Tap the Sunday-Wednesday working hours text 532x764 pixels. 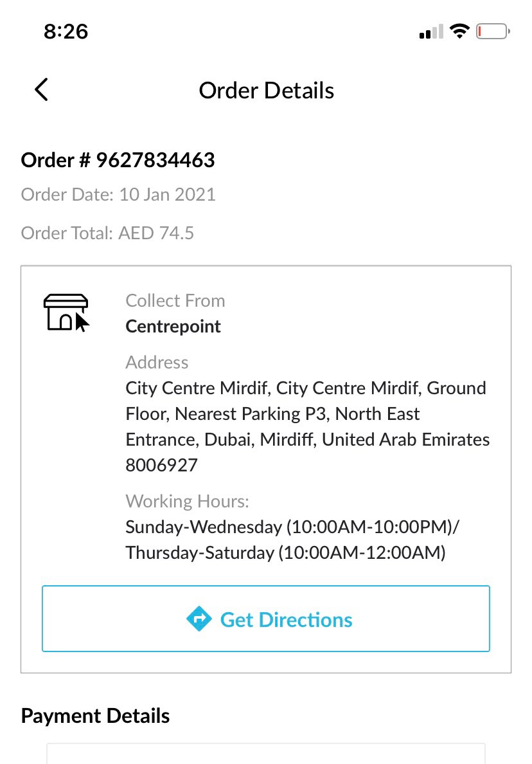(x=292, y=527)
